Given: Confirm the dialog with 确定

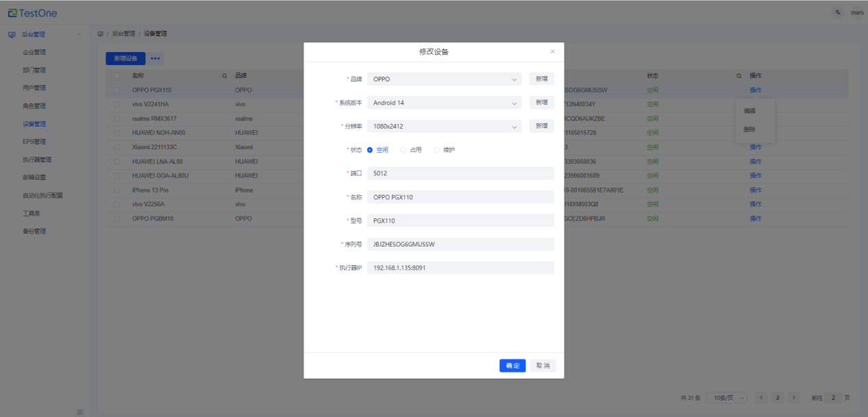Looking at the screenshot, I should click(x=512, y=366).
